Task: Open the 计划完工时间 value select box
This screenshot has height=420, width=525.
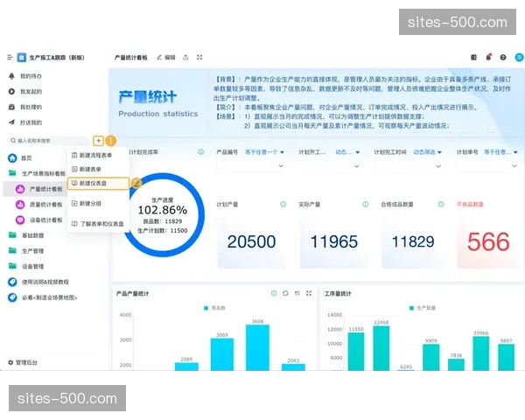Action: click(x=409, y=165)
